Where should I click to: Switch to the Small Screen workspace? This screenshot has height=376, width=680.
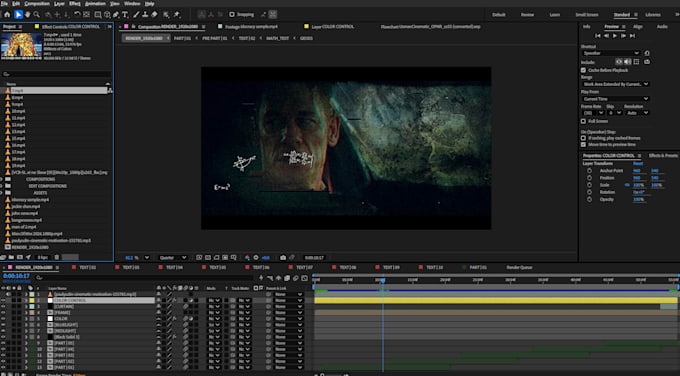587,15
